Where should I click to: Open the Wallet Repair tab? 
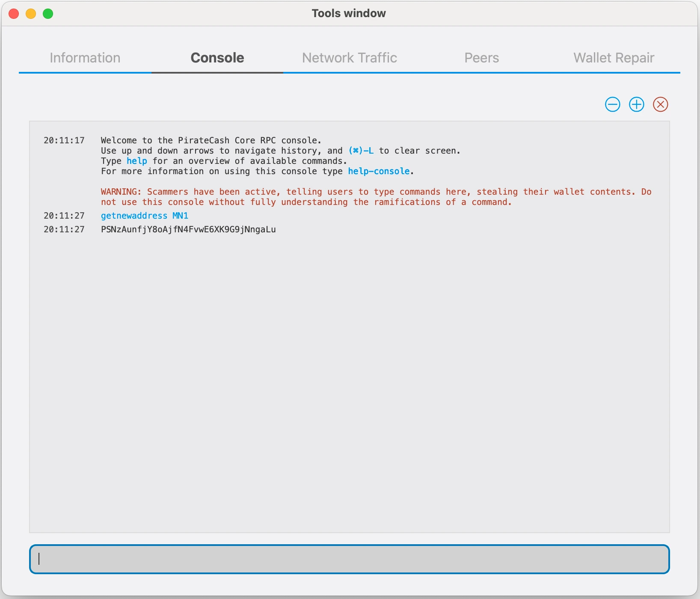point(614,58)
